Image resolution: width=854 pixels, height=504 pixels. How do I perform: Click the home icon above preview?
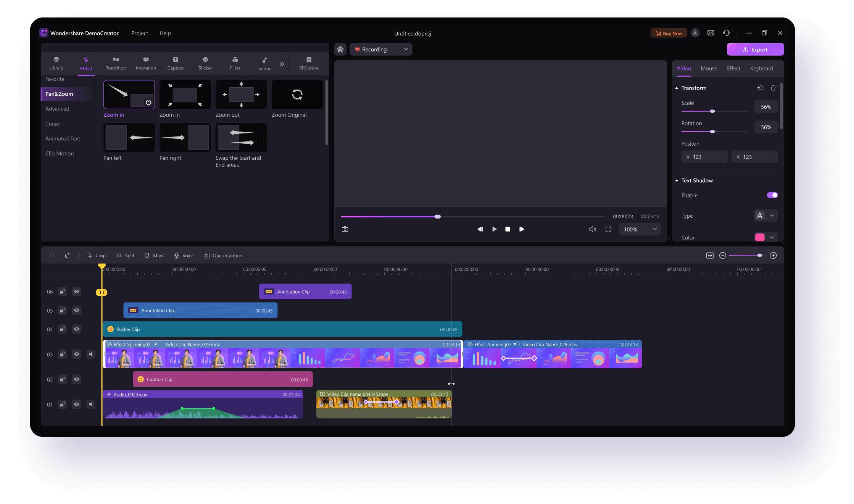[x=340, y=50]
